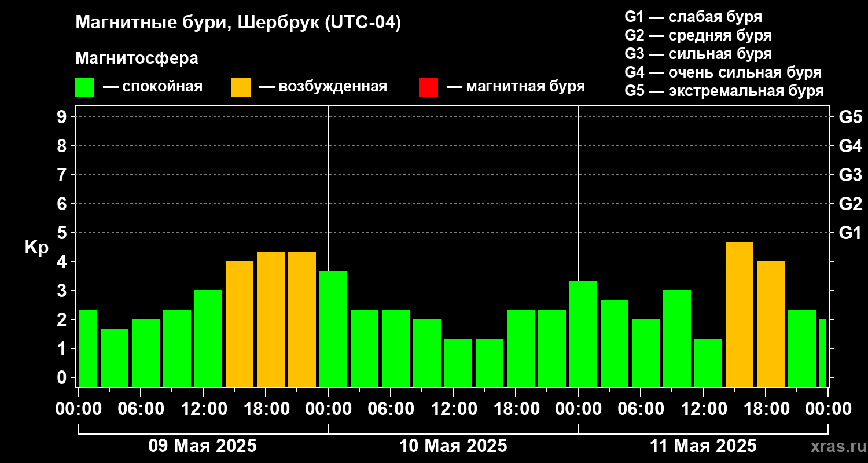Click the 18:00–21:00 orange bar on 11 May
Screen dimensions: 868x463
(771, 324)
